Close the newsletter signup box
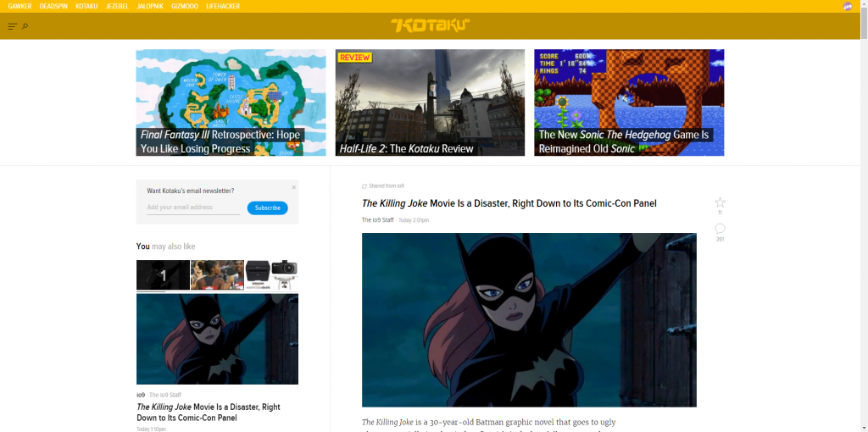This screenshot has width=868, height=432. point(294,187)
